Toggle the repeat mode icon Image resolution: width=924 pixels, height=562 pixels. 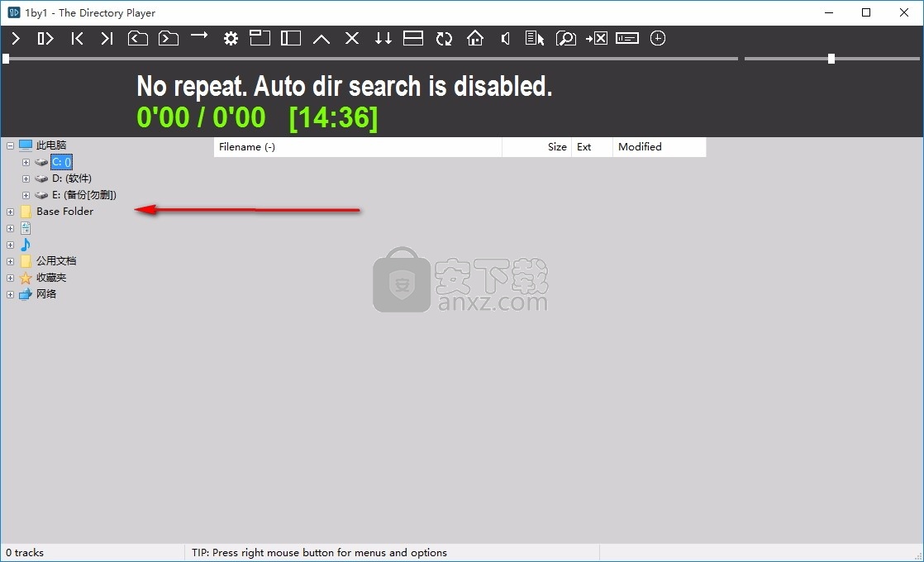point(444,38)
